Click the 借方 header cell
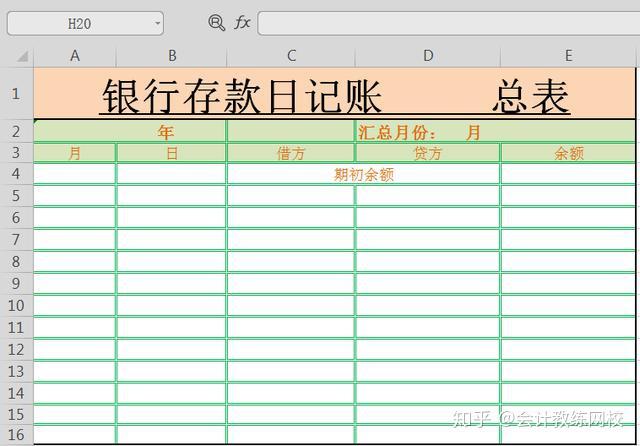Viewport: 640px width, 446px height. pos(291,153)
